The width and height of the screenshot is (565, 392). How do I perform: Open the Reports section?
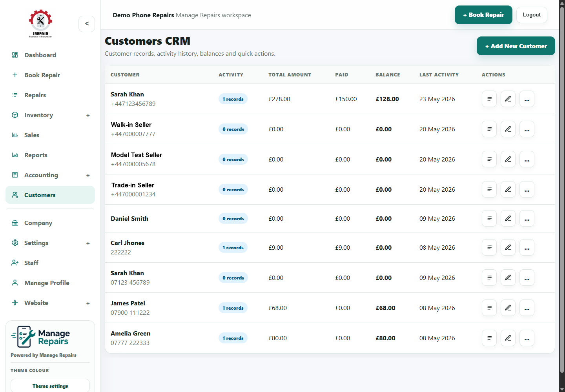pos(50,155)
